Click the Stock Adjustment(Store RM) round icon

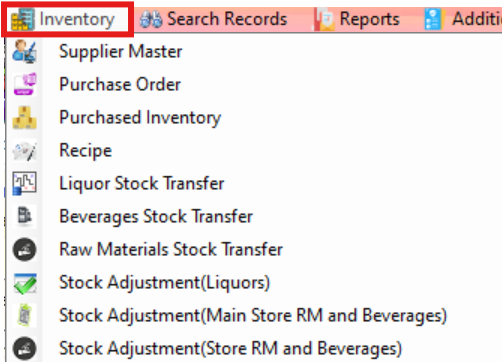(x=24, y=348)
